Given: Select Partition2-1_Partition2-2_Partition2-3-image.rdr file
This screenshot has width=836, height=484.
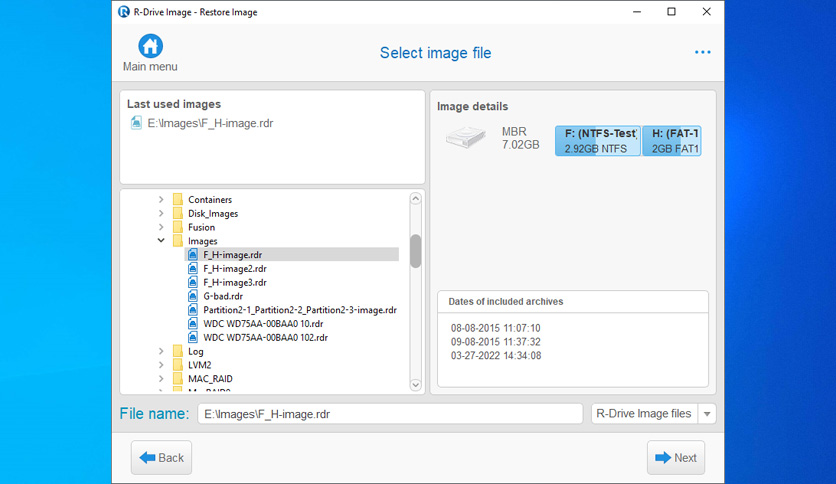Looking at the screenshot, I should [x=300, y=310].
